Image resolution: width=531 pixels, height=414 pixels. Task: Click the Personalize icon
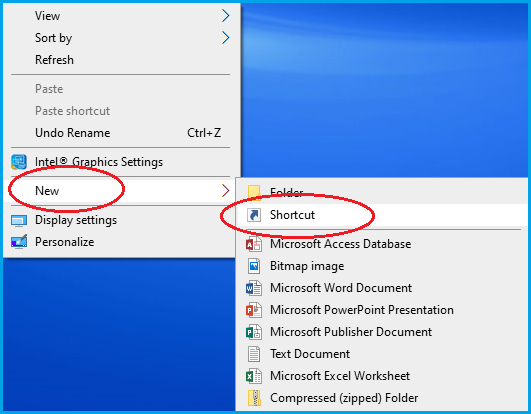tap(19, 242)
